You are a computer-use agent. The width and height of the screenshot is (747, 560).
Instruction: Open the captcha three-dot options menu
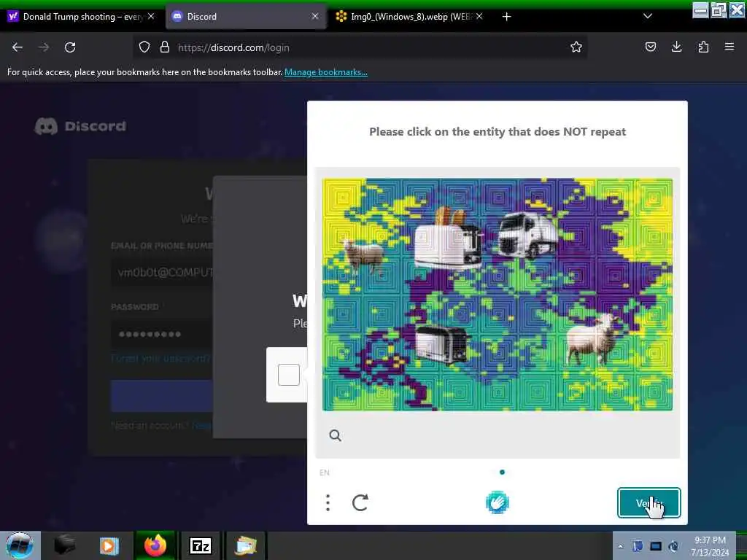tap(328, 502)
